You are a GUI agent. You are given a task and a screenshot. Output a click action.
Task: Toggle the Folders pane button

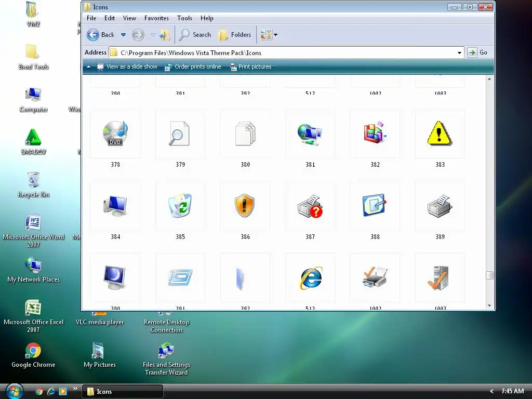click(235, 35)
